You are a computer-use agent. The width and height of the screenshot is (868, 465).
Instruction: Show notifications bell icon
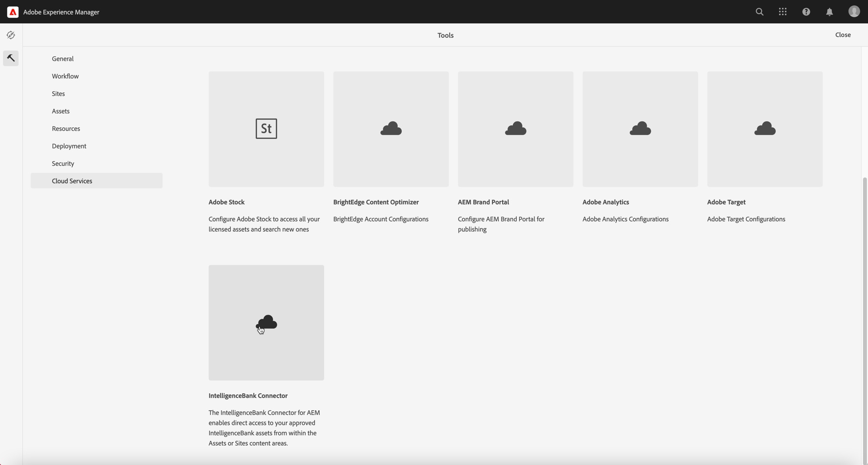[829, 12]
